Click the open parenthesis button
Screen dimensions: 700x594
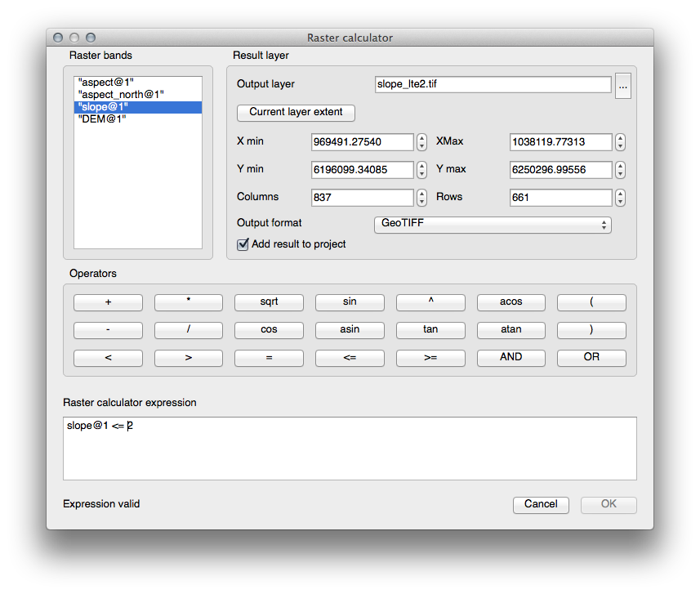coord(591,302)
